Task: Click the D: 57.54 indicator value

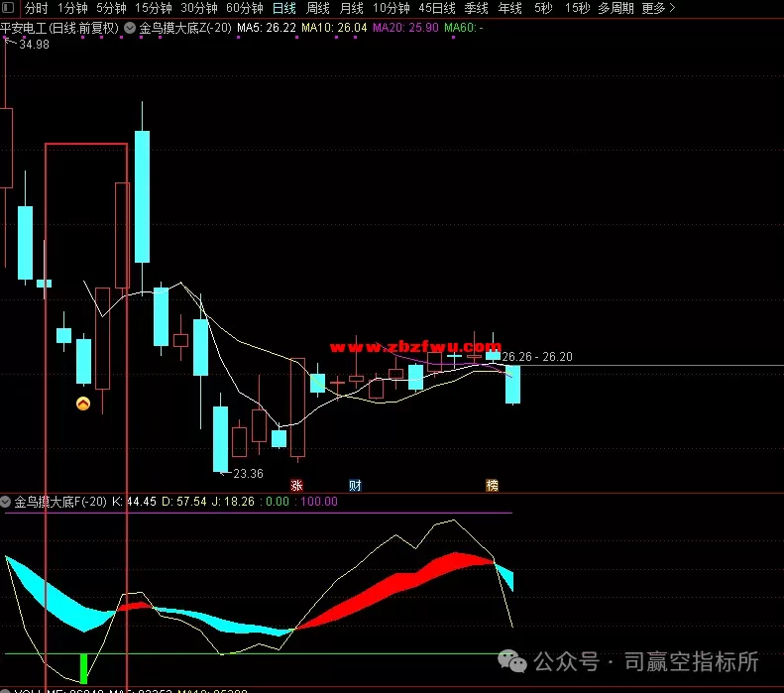Action: (x=184, y=502)
